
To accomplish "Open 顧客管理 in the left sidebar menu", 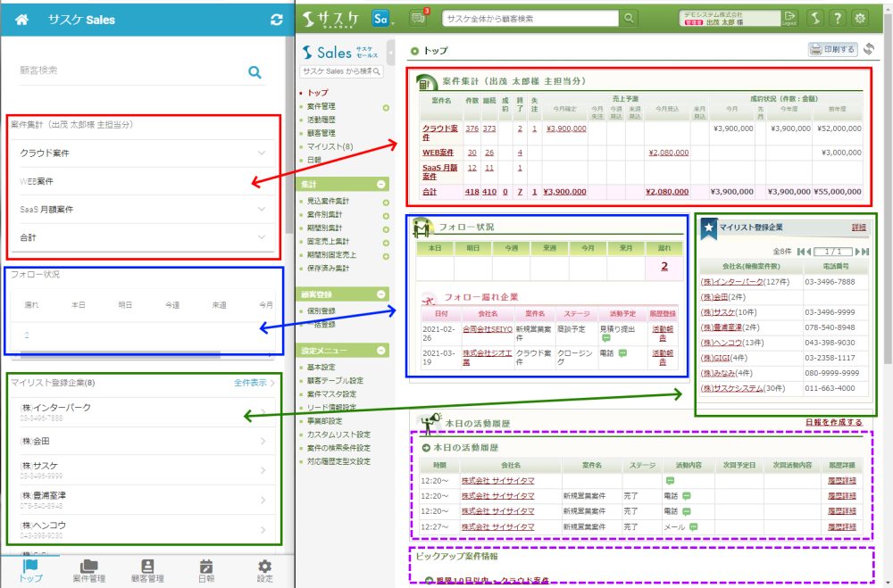I will pos(321,133).
